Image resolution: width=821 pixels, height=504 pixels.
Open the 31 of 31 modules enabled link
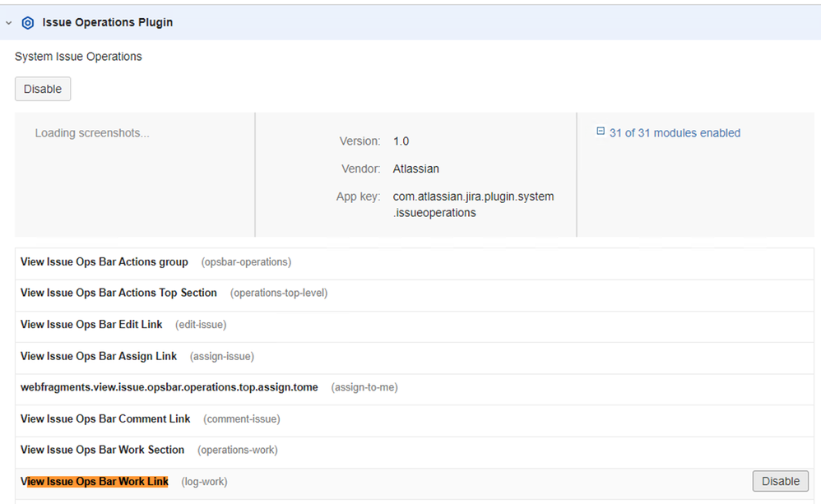click(x=675, y=133)
